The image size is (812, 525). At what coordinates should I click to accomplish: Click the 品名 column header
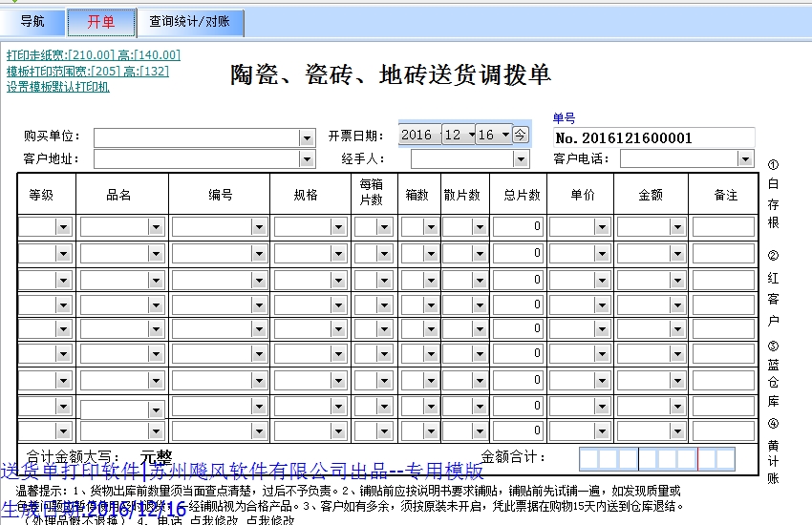click(x=118, y=195)
